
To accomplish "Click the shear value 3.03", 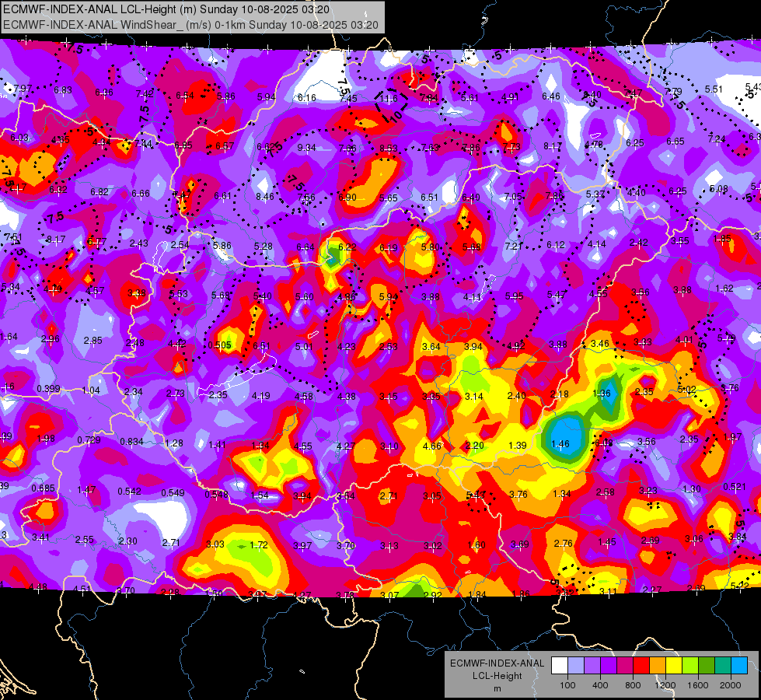I will (x=215, y=544).
